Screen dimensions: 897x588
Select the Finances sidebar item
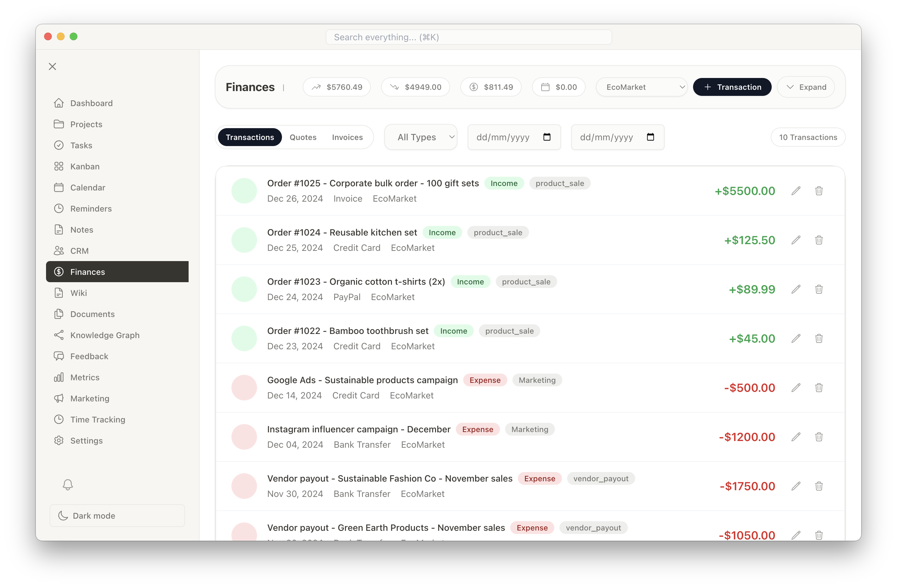coord(117,272)
